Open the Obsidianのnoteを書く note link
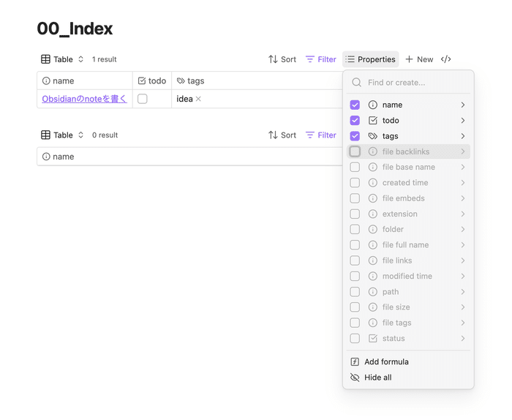The height and width of the screenshot is (420, 512). (84, 99)
